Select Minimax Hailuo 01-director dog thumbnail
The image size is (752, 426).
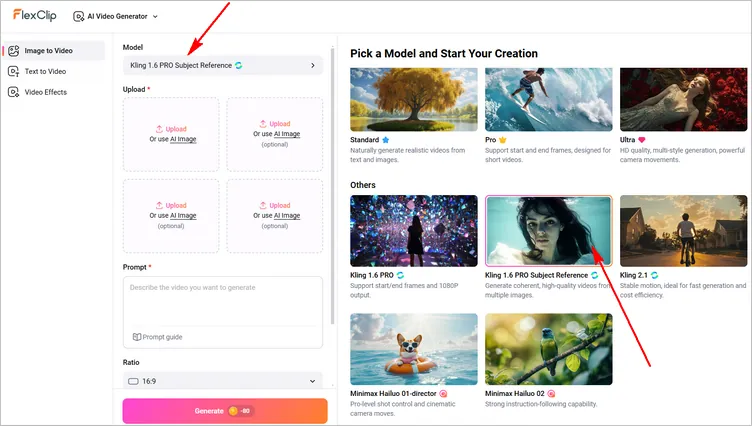pos(414,349)
